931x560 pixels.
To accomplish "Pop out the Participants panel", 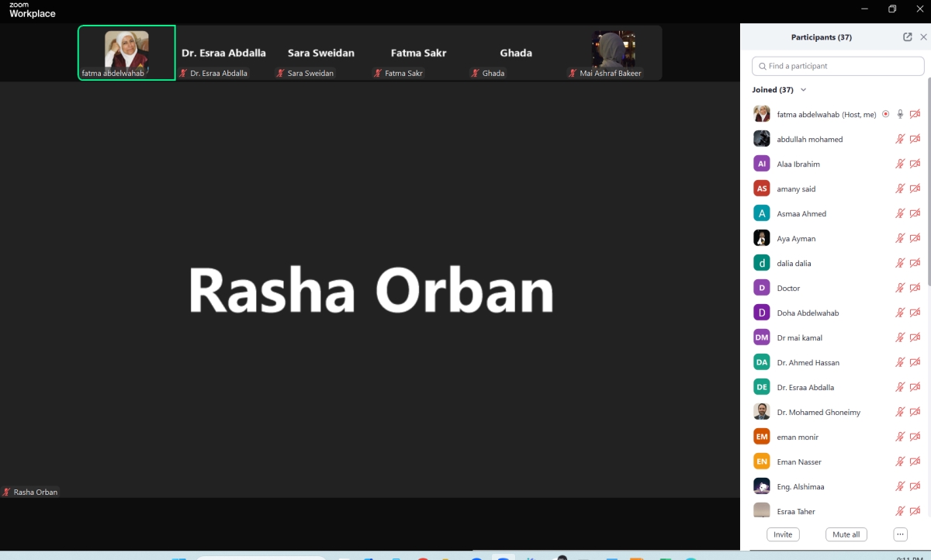I will tap(907, 37).
